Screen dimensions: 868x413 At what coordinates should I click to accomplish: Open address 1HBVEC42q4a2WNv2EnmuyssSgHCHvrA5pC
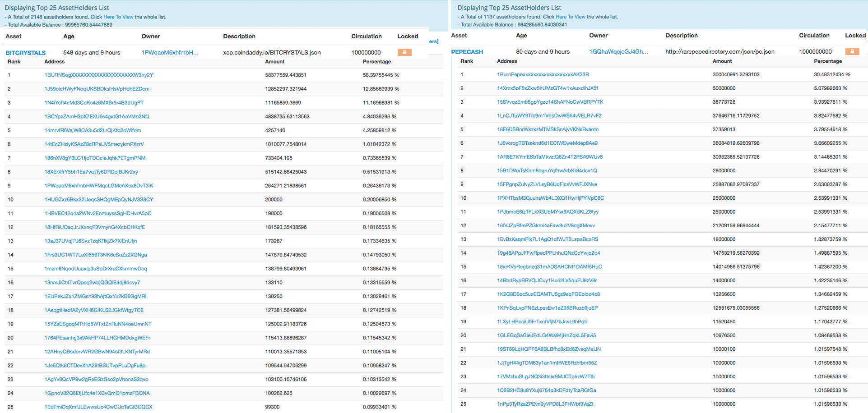[x=98, y=213]
